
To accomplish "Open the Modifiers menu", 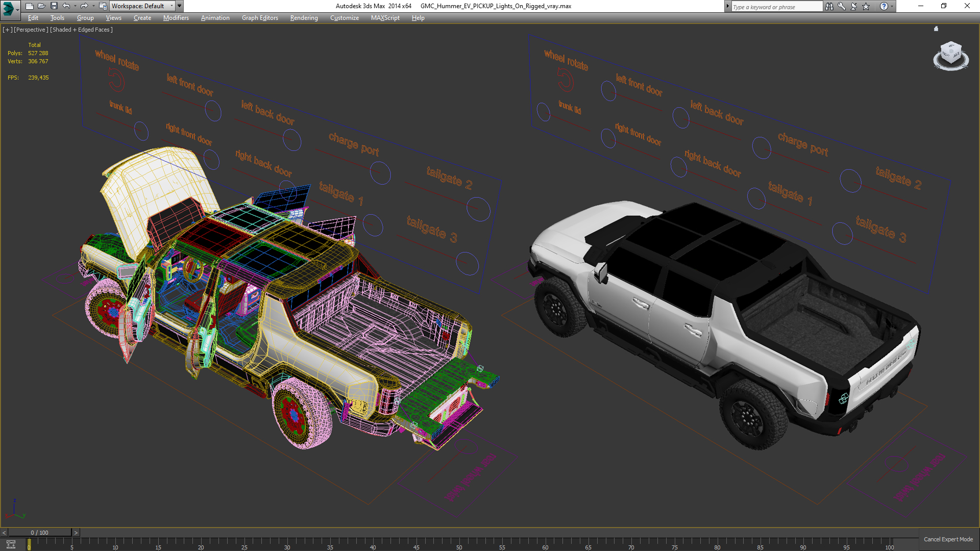I will [176, 18].
